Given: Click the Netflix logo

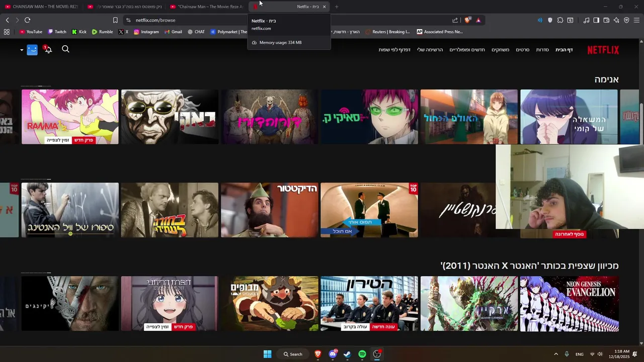Looking at the screenshot, I should coord(603,50).
